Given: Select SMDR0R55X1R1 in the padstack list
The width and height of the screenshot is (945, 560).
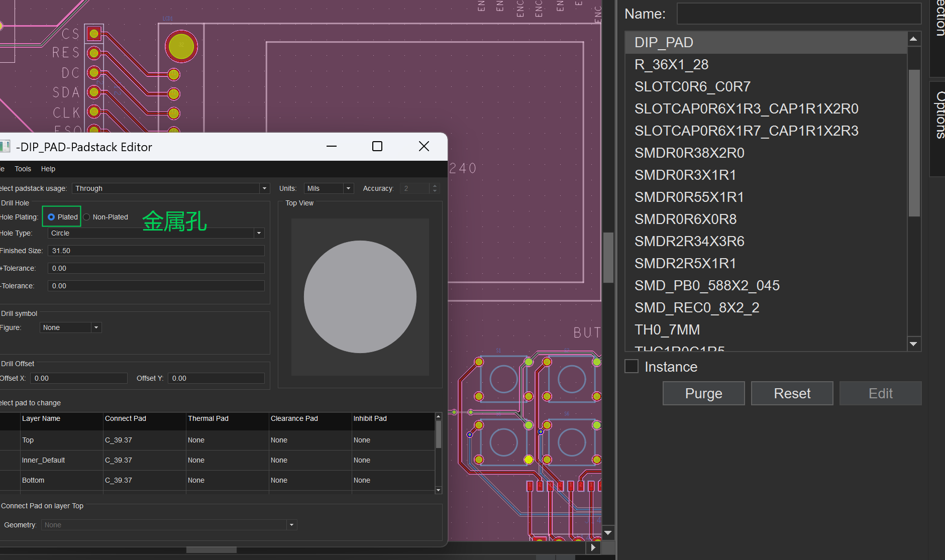Looking at the screenshot, I should pyautogui.click(x=689, y=197).
